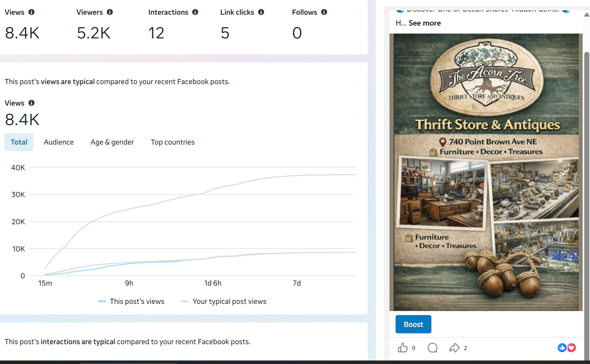Open the heart reaction badge
The height and width of the screenshot is (364, 590).
pyautogui.click(x=571, y=348)
